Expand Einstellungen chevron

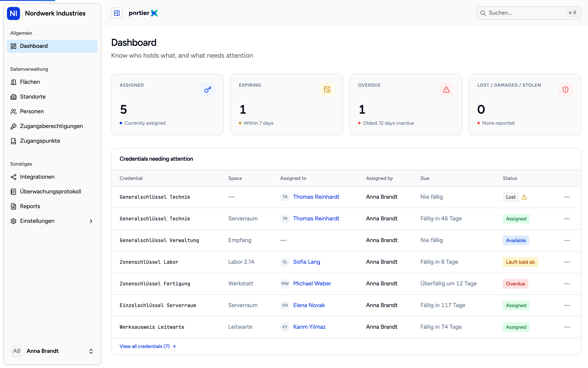click(x=91, y=221)
